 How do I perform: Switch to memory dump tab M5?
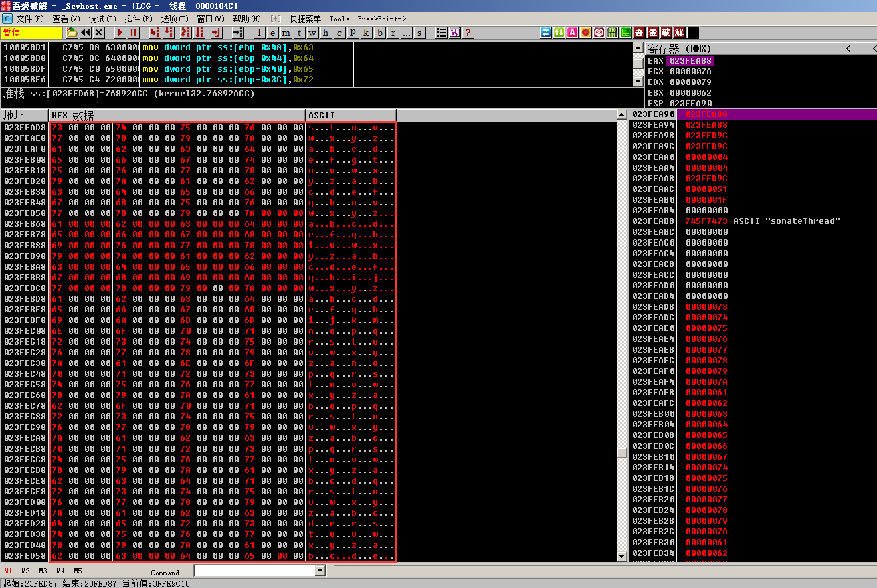pyautogui.click(x=78, y=571)
